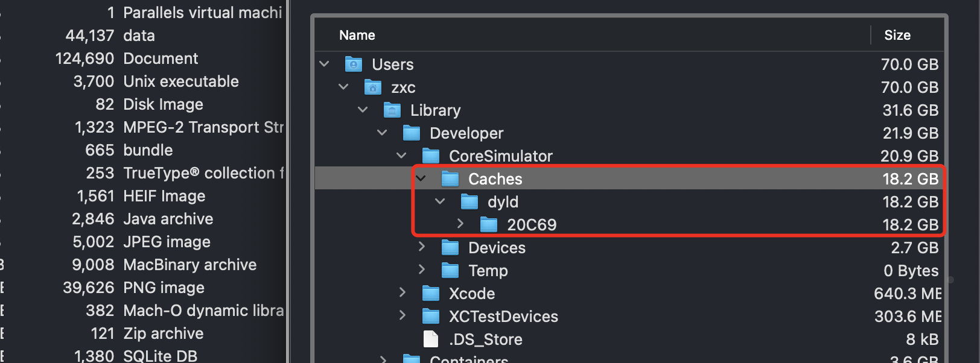Click the .DS_Store file icon
This screenshot has width=980, height=363.
[431, 339]
